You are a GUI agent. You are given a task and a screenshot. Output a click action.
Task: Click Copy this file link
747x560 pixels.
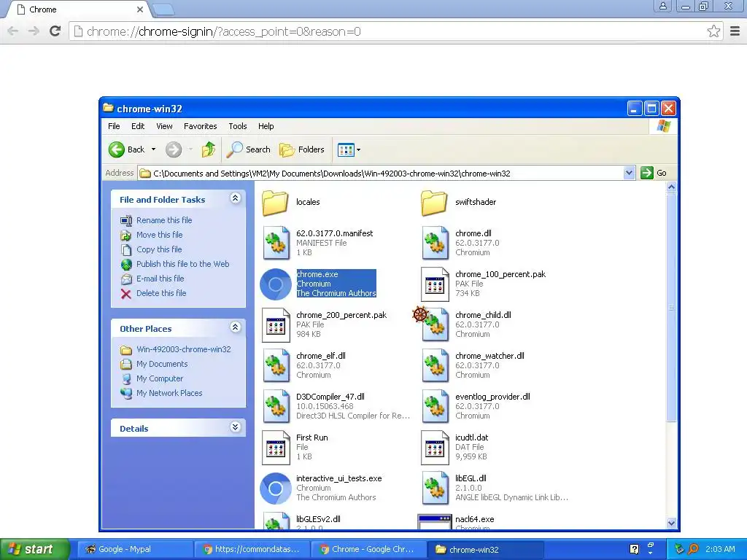tap(159, 249)
